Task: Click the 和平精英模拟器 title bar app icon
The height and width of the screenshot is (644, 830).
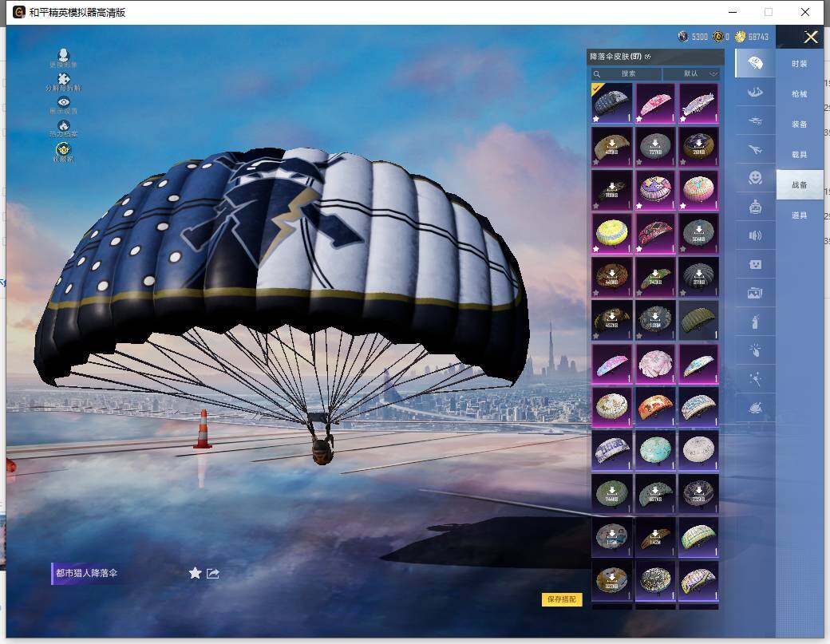Action: click(x=19, y=12)
